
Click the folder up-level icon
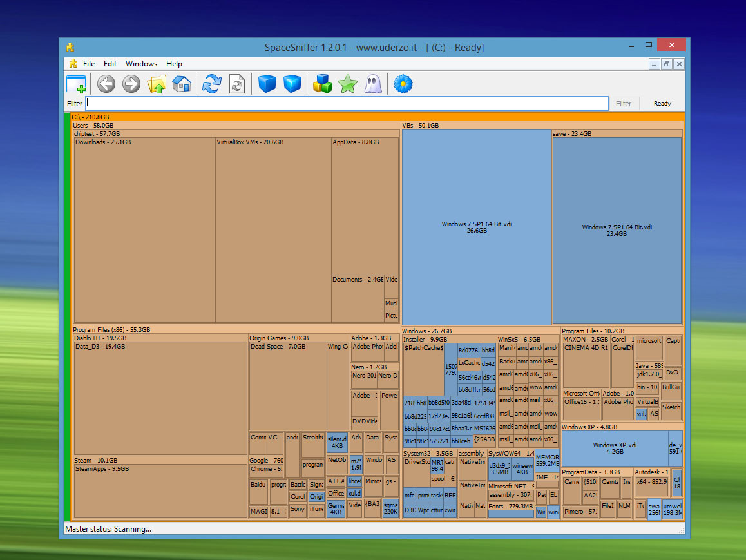pyautogui.click(x=157, y=84)
